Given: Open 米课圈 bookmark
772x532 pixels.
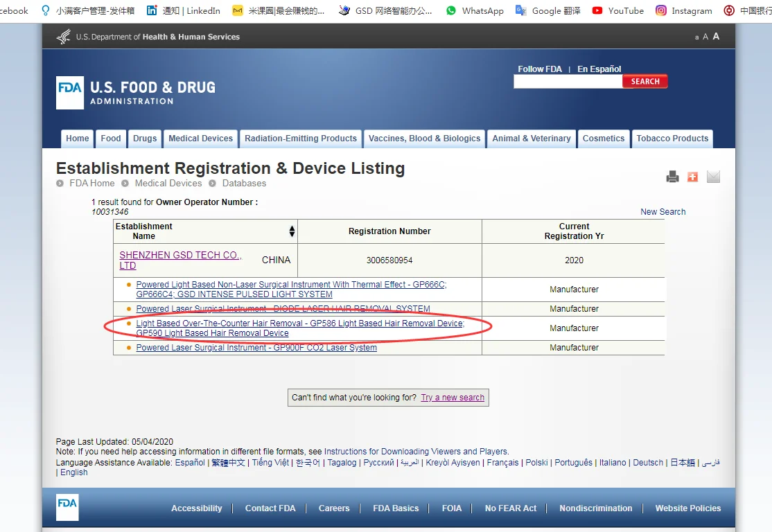Looking at the screenshot, I should click(278, 11).
